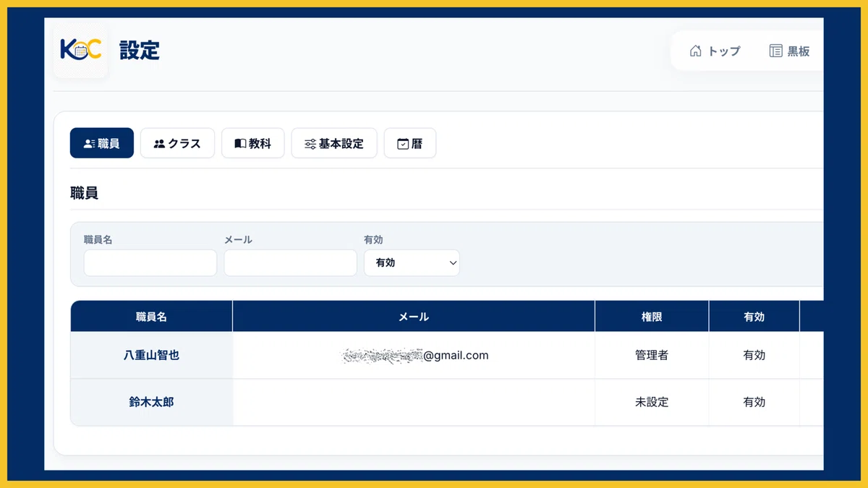Sort by 職員名 column header
The image size is (868, 488).
click(x=152, y=317)
